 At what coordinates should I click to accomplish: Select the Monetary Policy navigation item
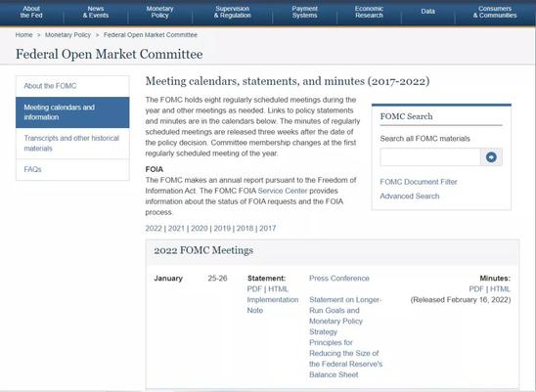(x=159, y=12)
